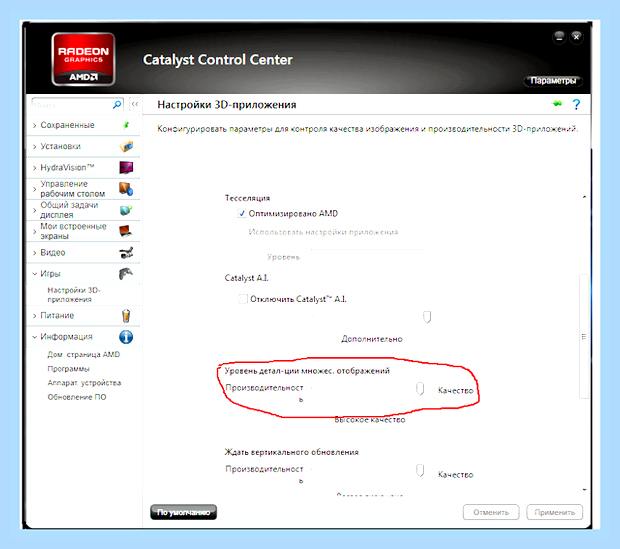Expand the Установки section
Screen dimensions: 620x549
pyautogui.click(x=35, y=147)
